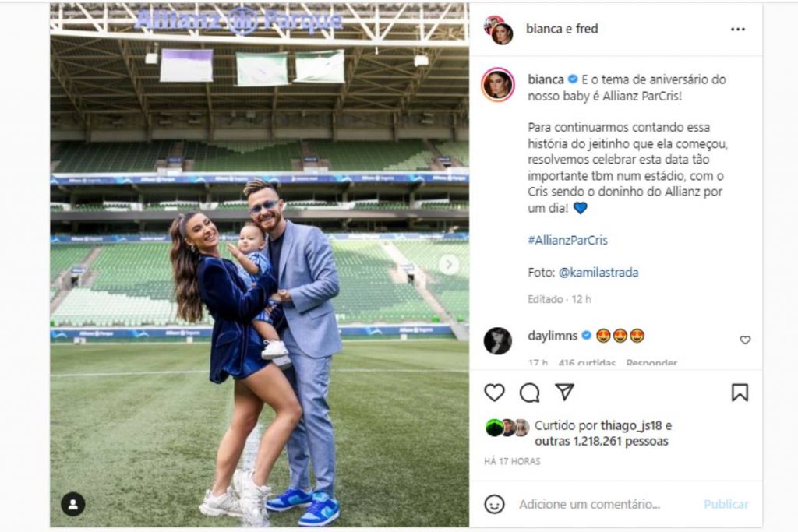Viewport: 798px width, 532px height.
Task: Open bianca's profile from the caption
Action: (545, 79)
